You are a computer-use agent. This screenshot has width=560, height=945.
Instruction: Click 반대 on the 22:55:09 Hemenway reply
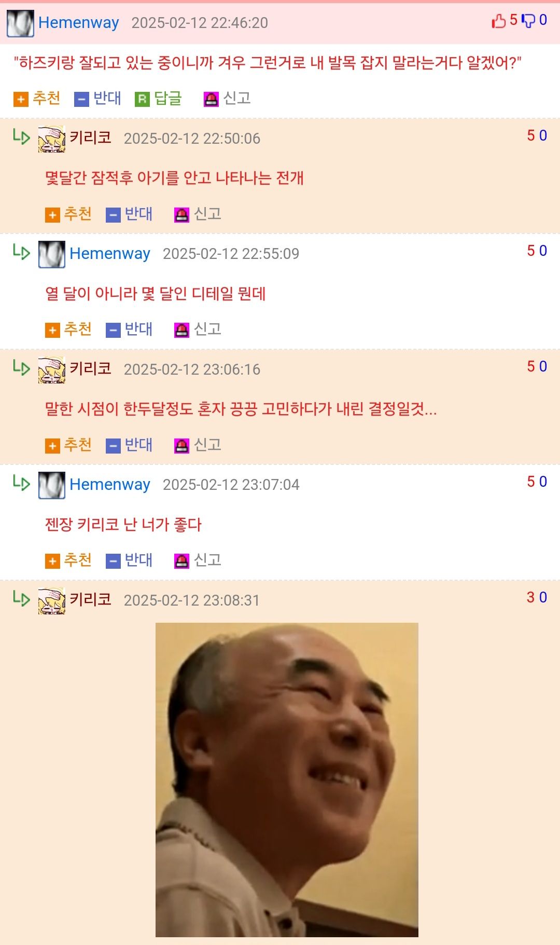tap(129, 330)
